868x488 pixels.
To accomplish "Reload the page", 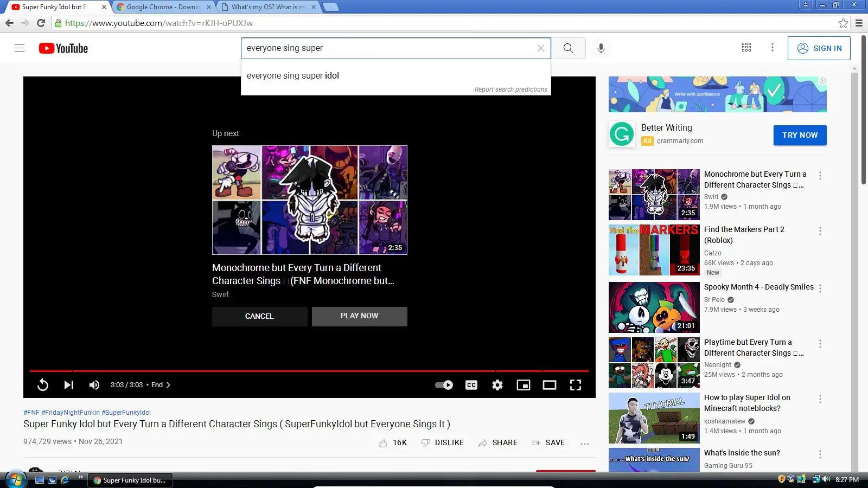I will [x=41, y=23].
